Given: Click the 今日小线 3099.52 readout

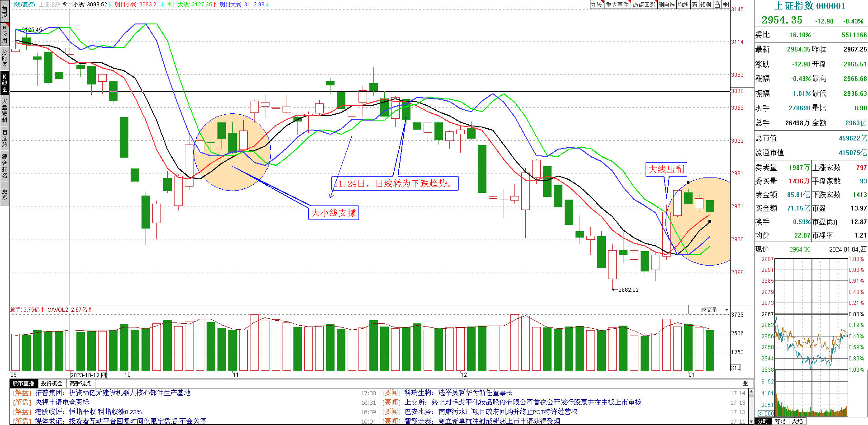Looking at the screenshot, I should click(88, 4).
